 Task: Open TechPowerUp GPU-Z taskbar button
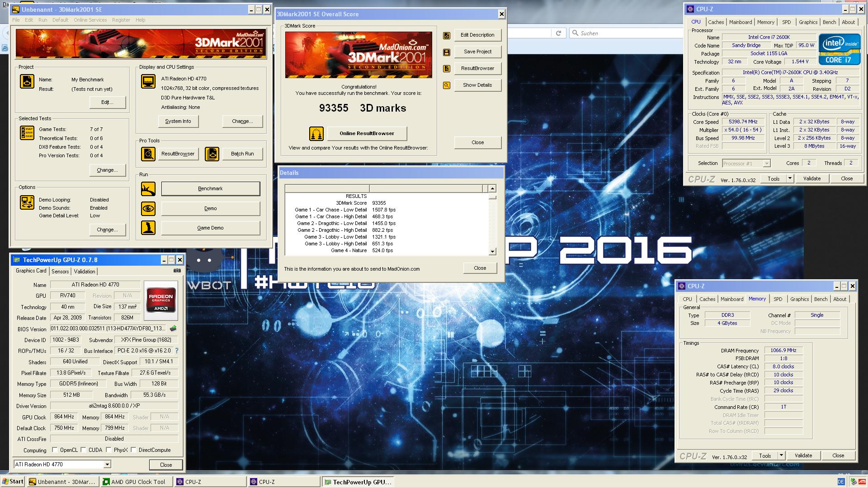(x=358, y=482)
